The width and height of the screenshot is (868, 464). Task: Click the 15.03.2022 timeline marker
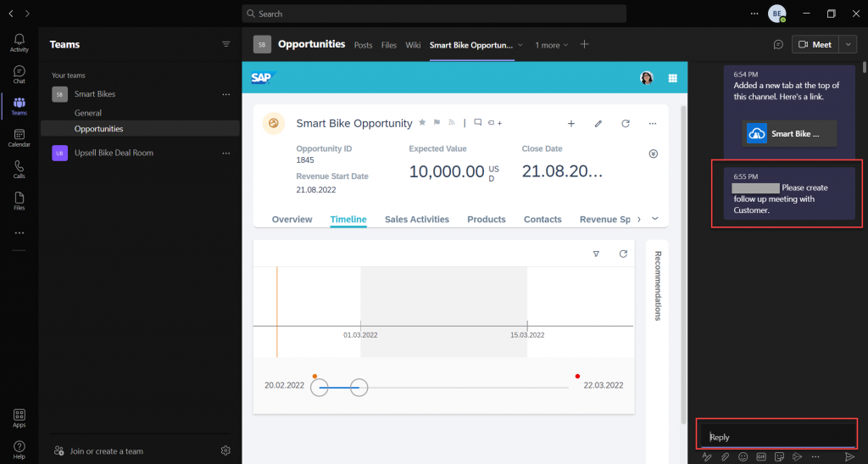pos(527,335)
